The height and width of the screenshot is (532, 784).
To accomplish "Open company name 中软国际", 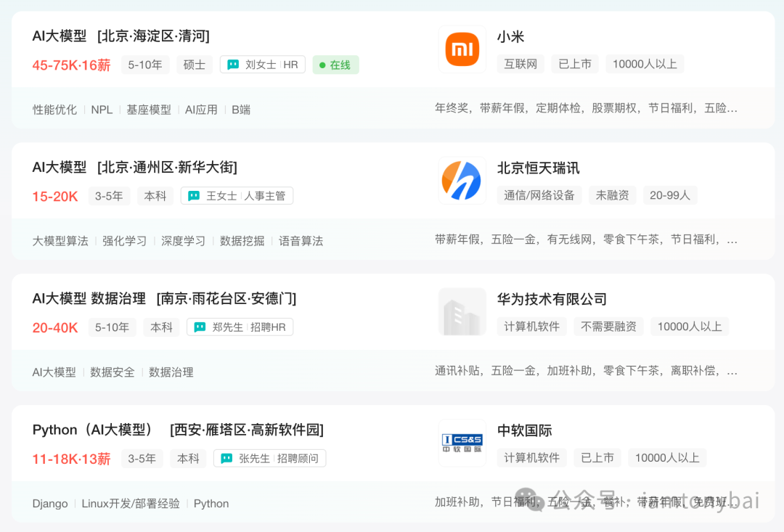I will [x=525, y=430].
